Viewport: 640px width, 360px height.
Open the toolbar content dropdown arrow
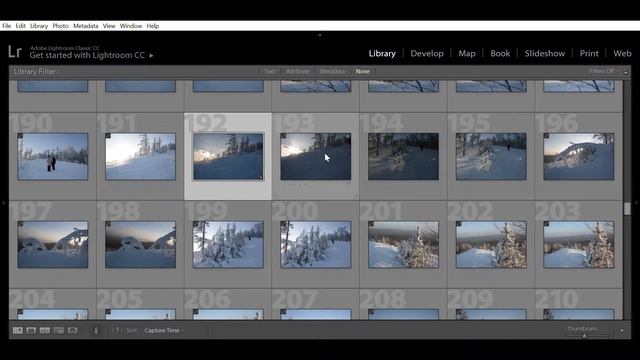[622, 331]
